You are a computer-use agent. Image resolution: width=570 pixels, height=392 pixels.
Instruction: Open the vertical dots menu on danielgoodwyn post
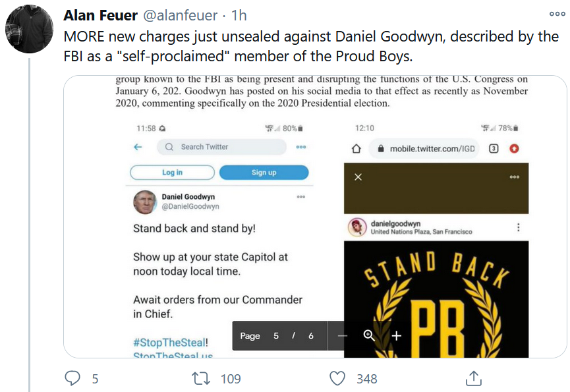[519, 227]
